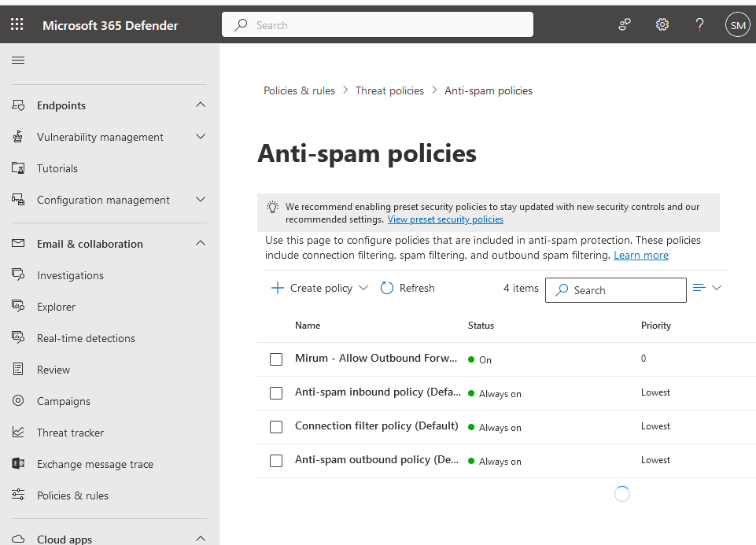
Task: Collapse the Email & collaboration chevron
Action: (201, 243)
